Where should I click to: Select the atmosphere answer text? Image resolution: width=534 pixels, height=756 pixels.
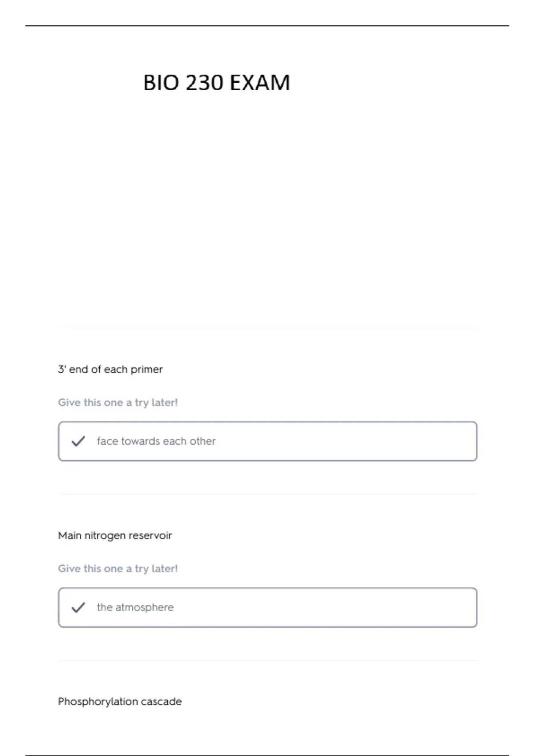point(135,607)
